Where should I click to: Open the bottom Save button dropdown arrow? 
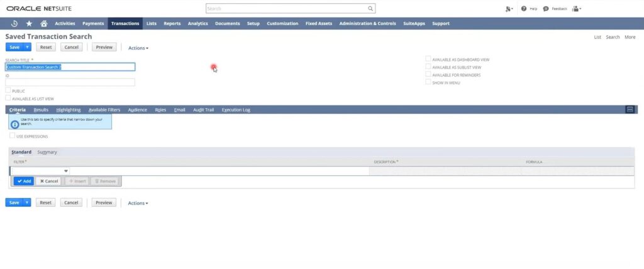27,202
